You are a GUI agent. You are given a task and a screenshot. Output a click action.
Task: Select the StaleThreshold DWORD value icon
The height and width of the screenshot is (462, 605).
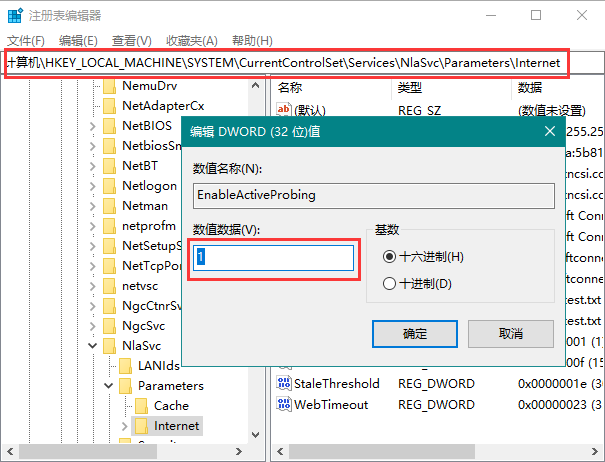pyautogui.click(x=283, y=383)
